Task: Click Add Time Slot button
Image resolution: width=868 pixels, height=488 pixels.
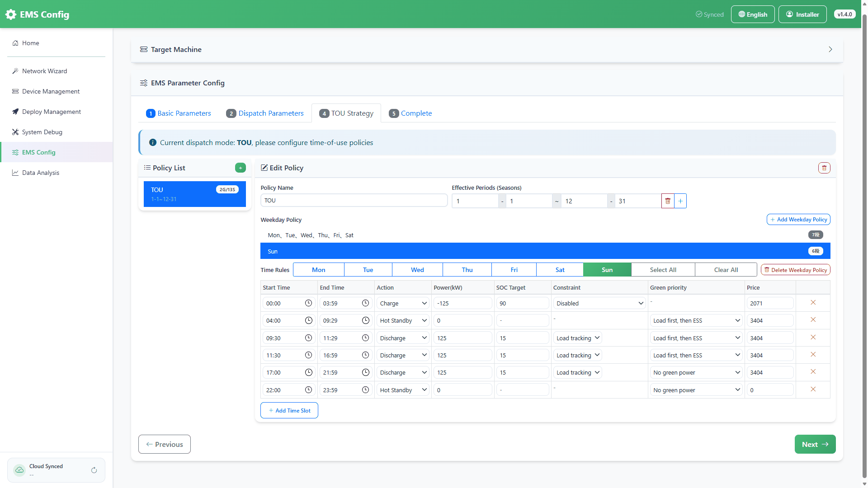Action: point(289,411)
